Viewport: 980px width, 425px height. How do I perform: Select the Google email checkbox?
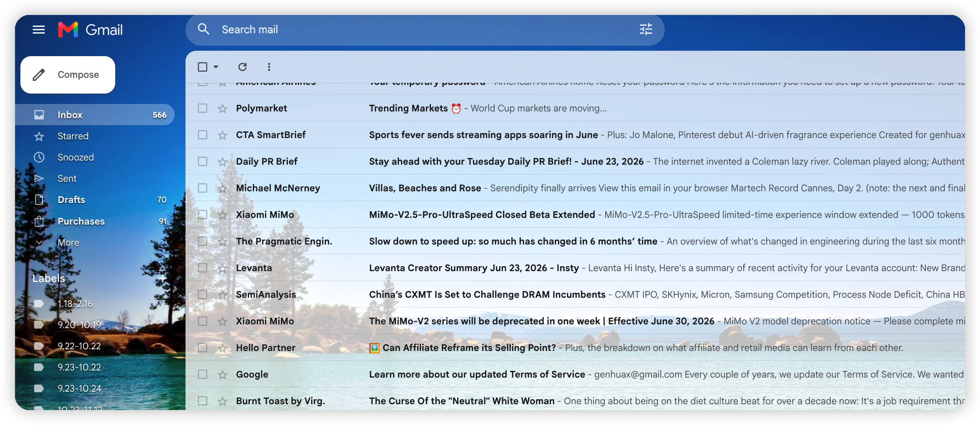203,374
